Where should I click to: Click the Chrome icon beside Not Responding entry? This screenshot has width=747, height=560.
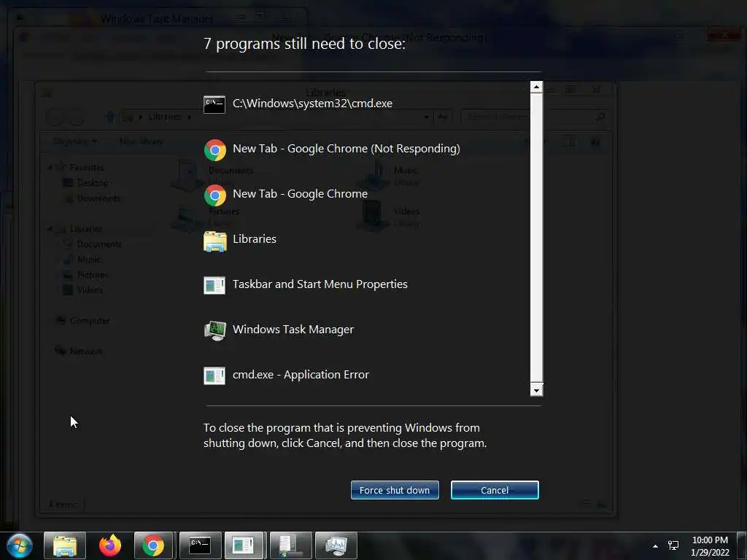[215, 150]
